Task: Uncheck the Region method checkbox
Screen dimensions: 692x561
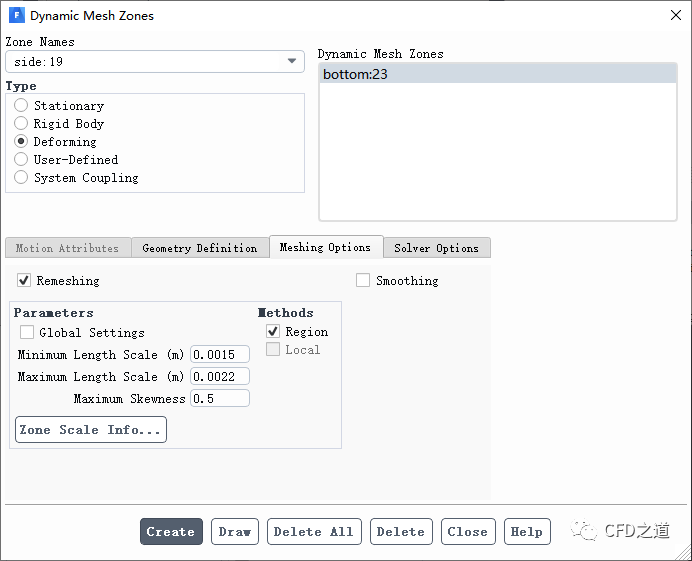Action: point(273,331)
